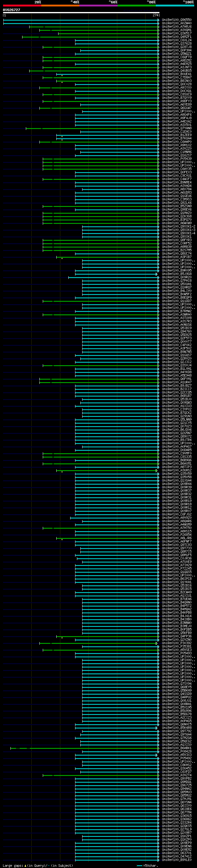Select hit label UniRef100_Q07UZ3
The image size is (197, 868).
coord(176,426)
